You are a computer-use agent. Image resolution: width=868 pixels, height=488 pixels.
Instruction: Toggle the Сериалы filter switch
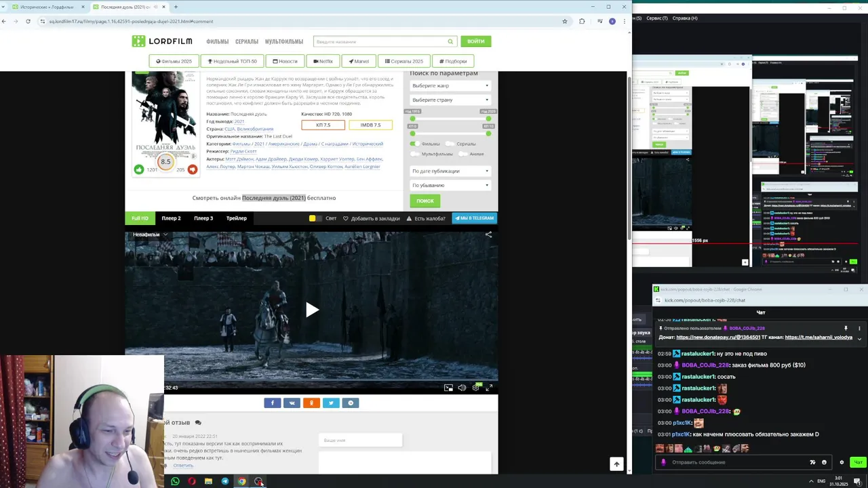click(450, 144)
